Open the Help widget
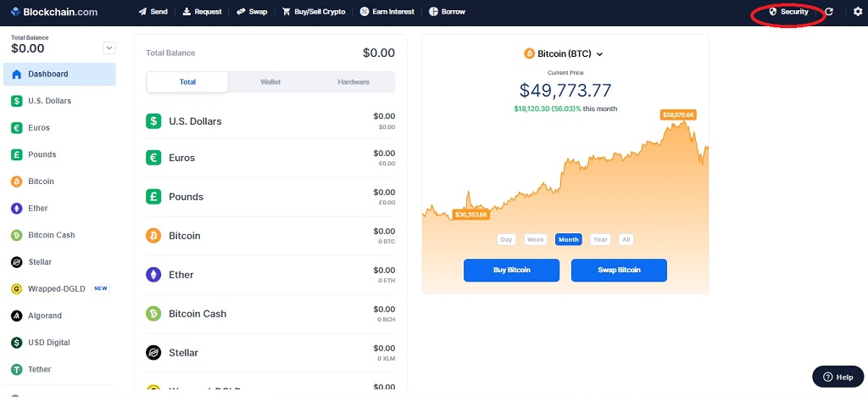The height and width of the screenshot is (397, 868). 838,377
